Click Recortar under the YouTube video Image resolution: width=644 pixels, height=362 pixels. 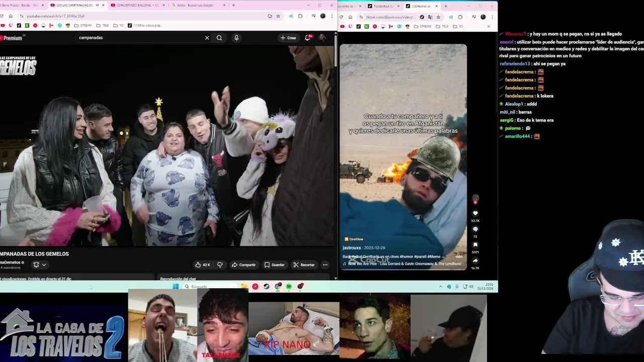click(x=304, y=265)
